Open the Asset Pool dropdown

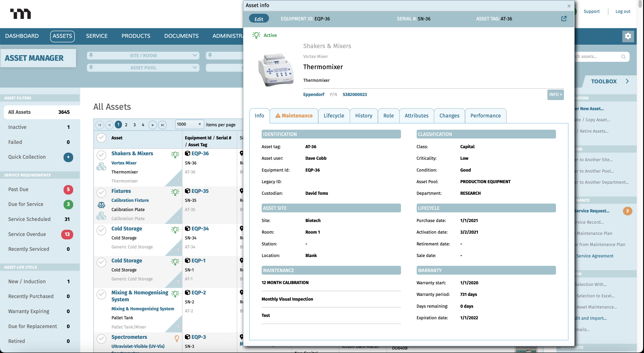(194, 68)
